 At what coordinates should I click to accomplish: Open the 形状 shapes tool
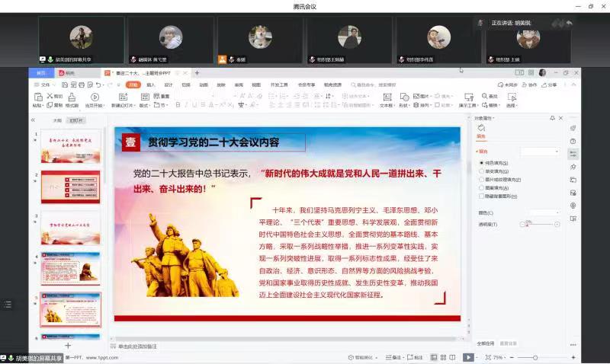pyautogui.click(x=403, y=97)
